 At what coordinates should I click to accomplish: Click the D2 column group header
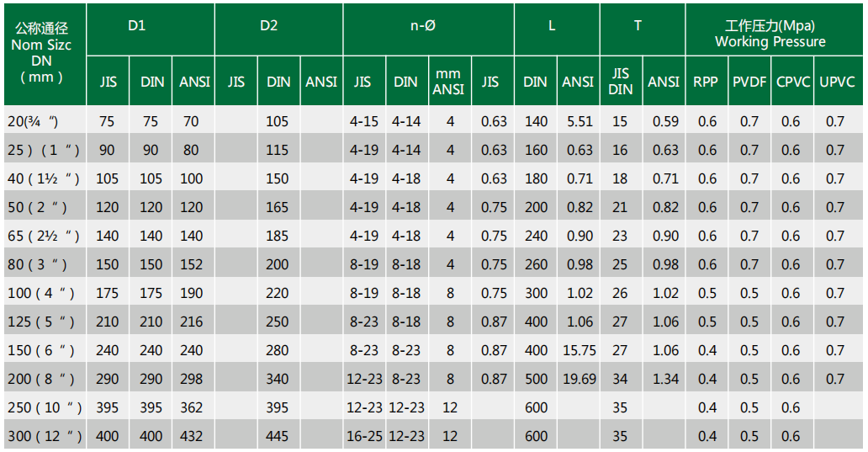click(x=268, y=26)
